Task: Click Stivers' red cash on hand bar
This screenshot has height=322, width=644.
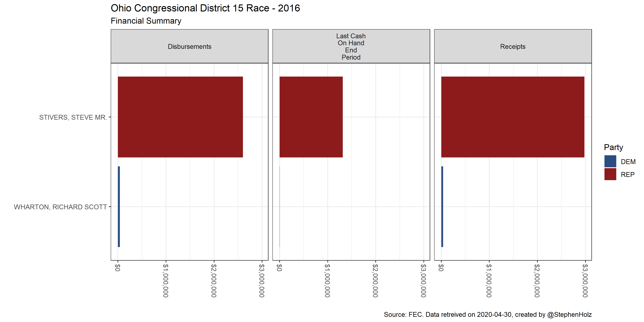Action: pos(311,117)
